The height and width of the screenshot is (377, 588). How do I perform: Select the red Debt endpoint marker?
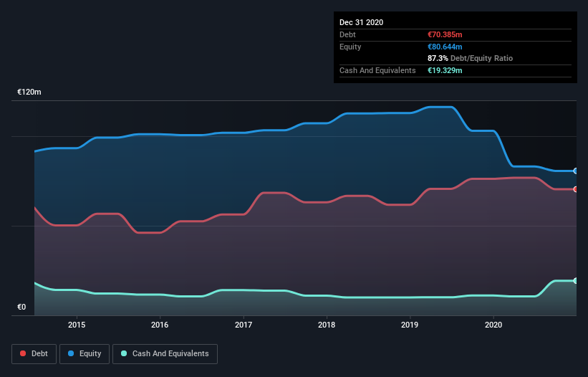pos(576,189)
